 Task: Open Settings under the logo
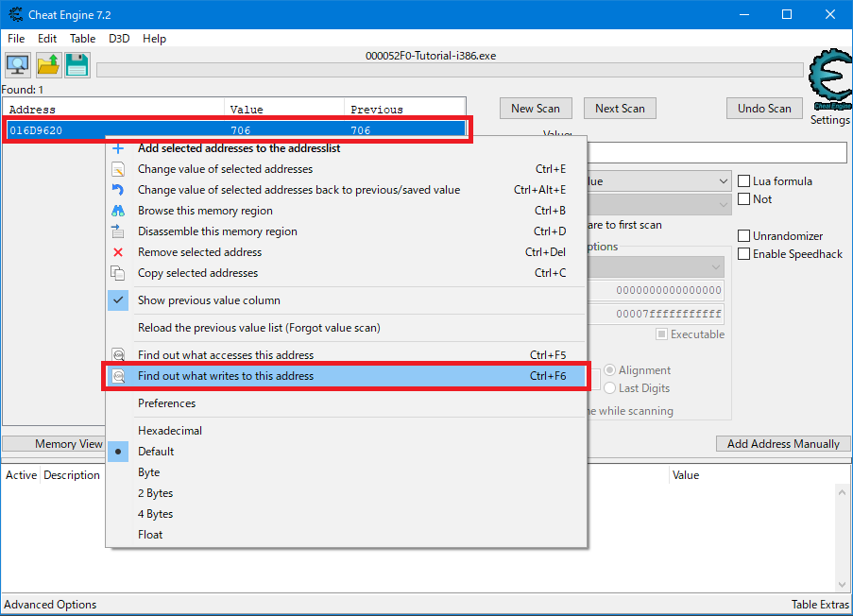(x=829, y=120)
